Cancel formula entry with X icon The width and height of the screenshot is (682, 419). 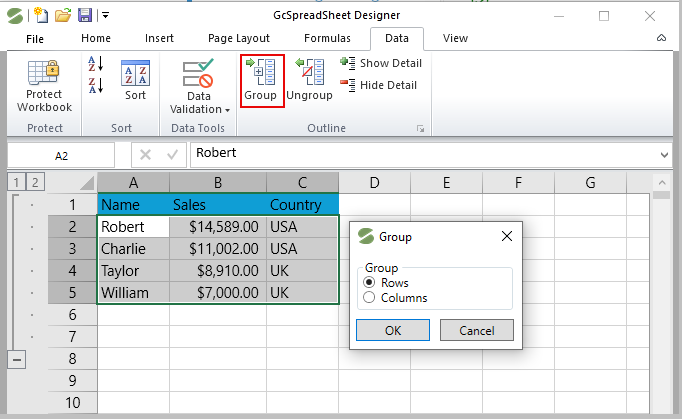click(x=145, y=155)
